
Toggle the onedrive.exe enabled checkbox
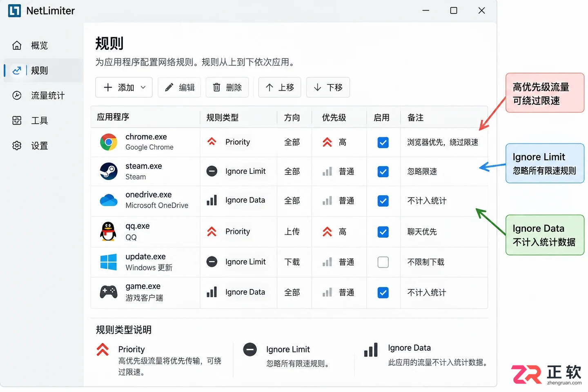383,201
